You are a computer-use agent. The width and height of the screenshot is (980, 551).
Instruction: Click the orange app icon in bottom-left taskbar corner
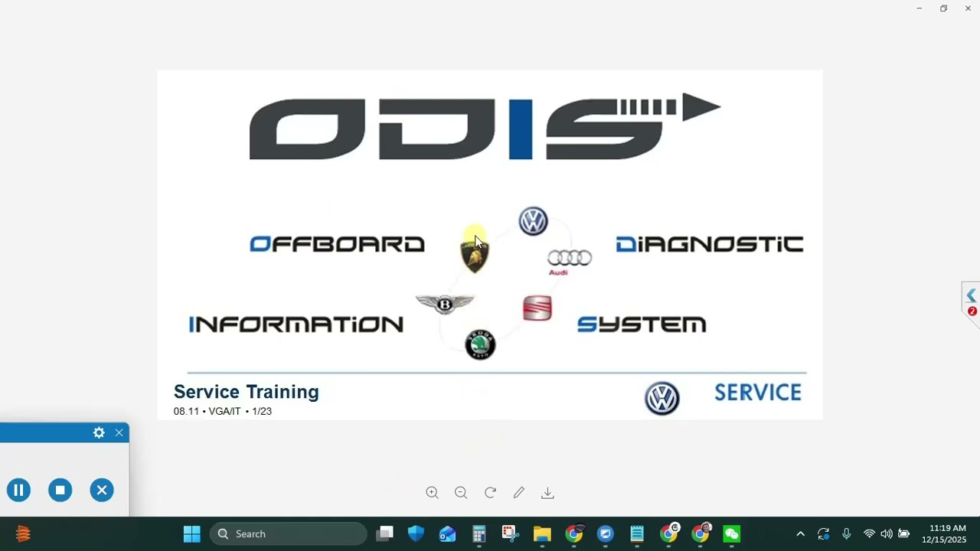click(23, 534)
